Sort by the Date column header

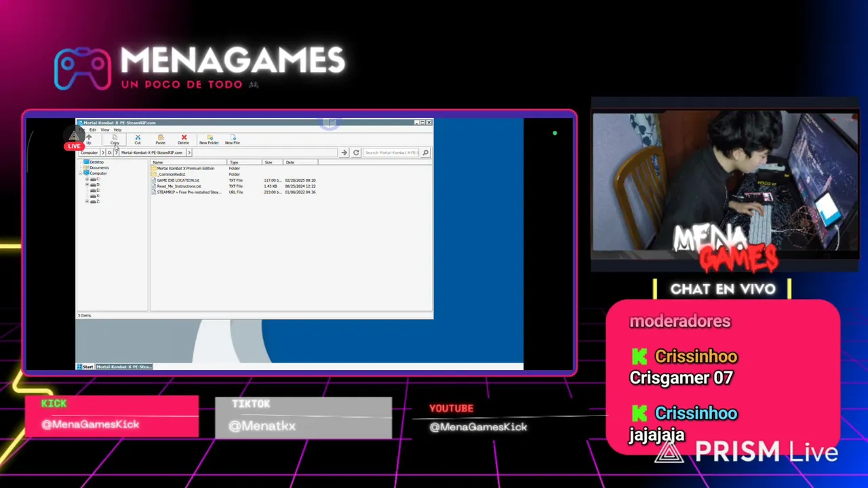point(300,163)
